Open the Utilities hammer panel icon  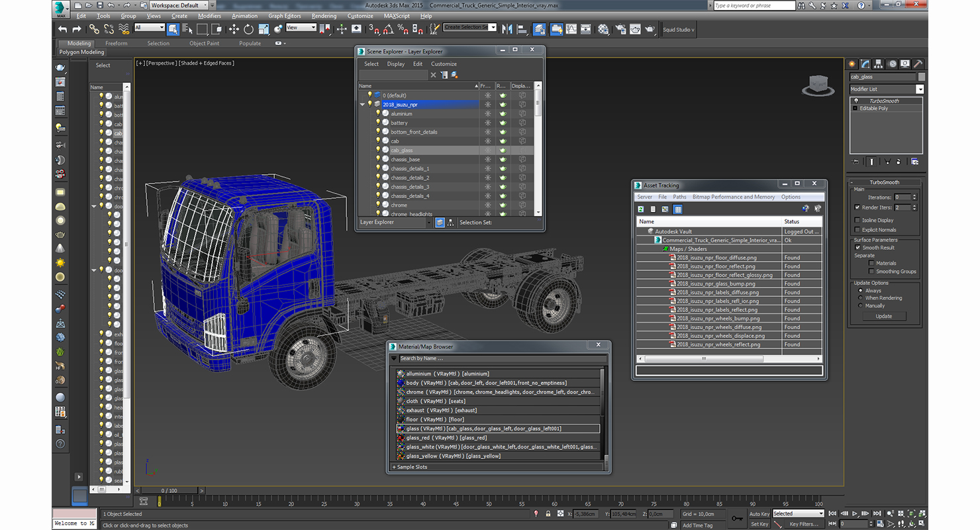click(918, 64)
